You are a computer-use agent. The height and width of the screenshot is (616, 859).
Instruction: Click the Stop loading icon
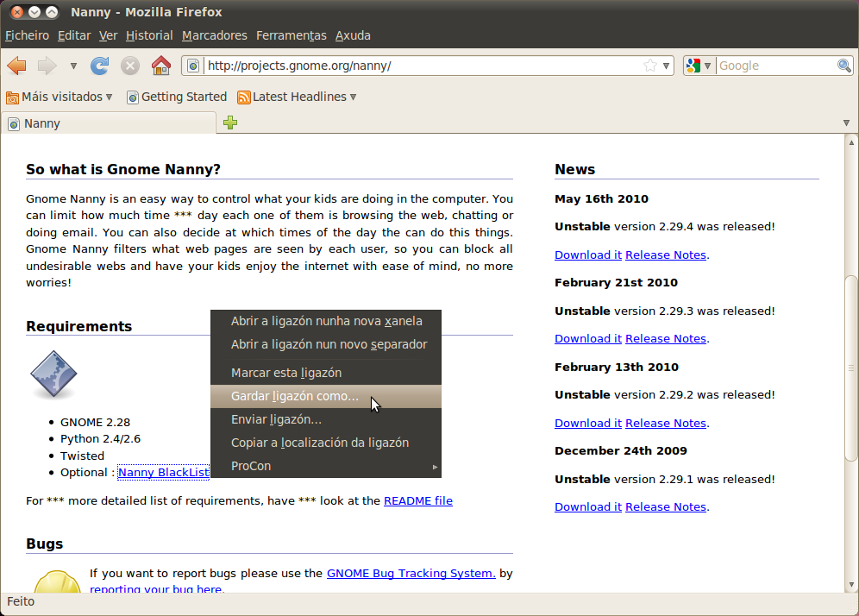point(130,66)
